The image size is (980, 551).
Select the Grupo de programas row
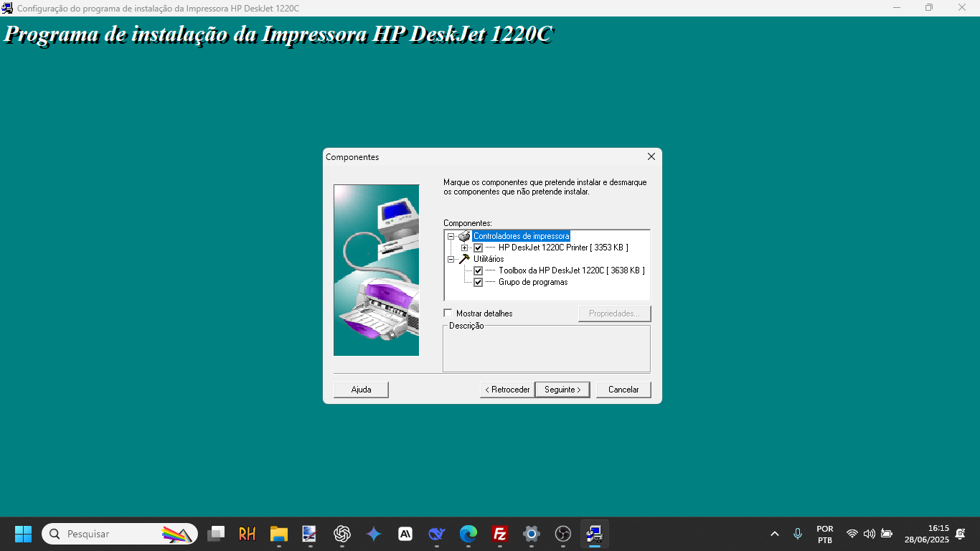pos(533,282)
